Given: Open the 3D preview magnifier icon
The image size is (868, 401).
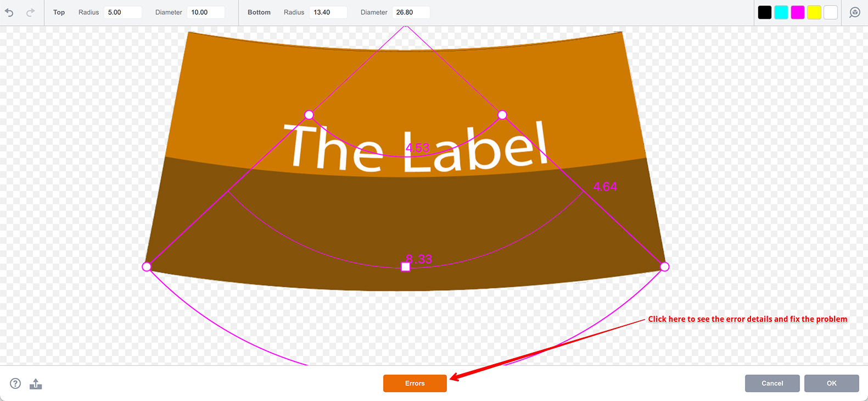Looking at the screenshot, I should (x=854, y=12).
